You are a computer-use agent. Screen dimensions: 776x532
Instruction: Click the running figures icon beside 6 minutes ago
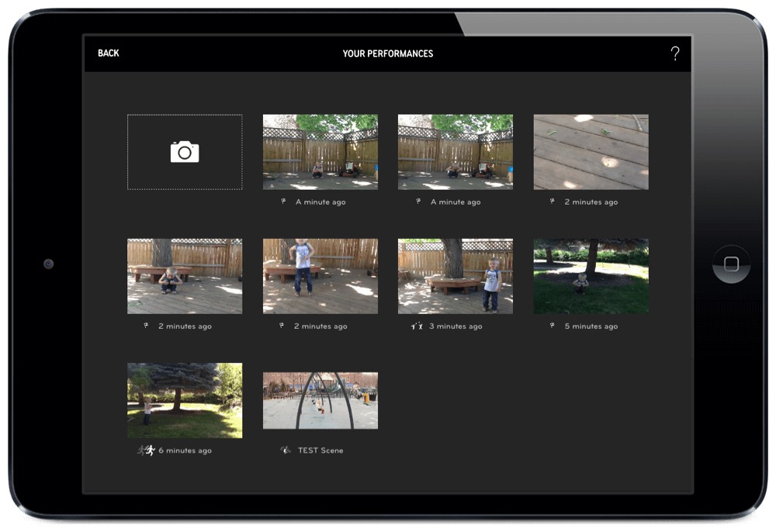pos(146,450)
